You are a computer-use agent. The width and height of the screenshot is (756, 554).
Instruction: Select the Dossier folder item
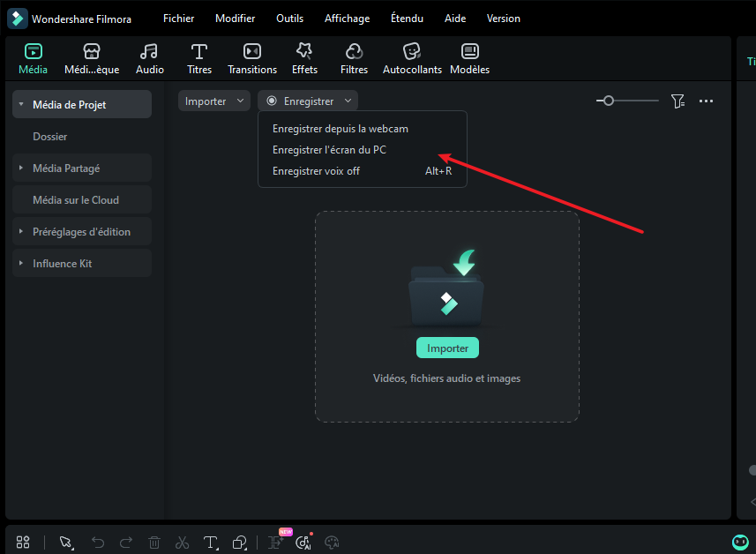pos(50,137)
